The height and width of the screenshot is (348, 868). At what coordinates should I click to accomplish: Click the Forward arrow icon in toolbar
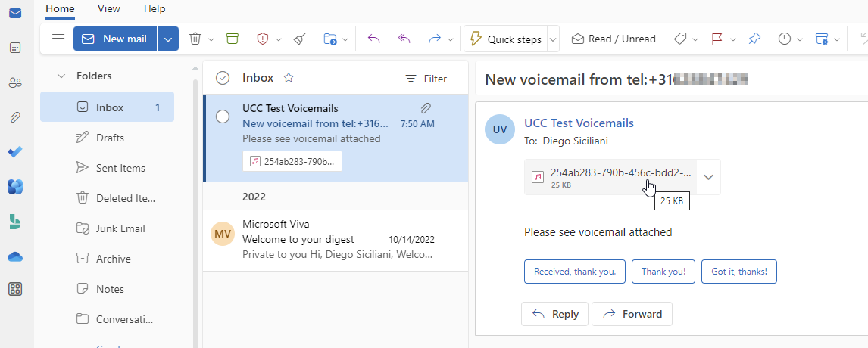[x=435, y=39]
